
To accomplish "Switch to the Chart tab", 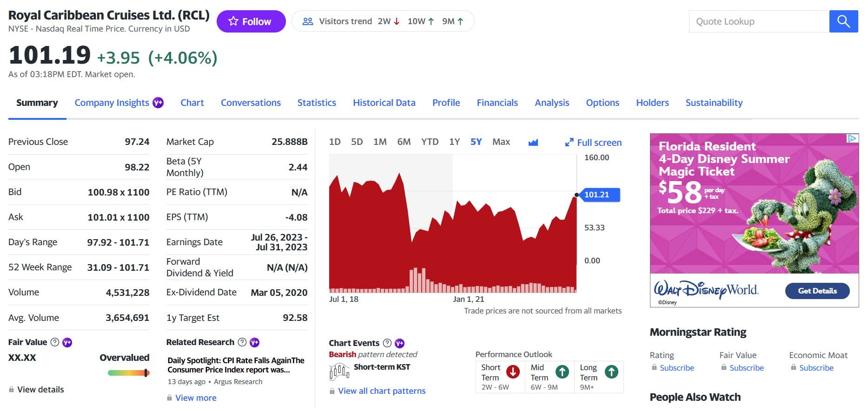I will click(192, 103).
